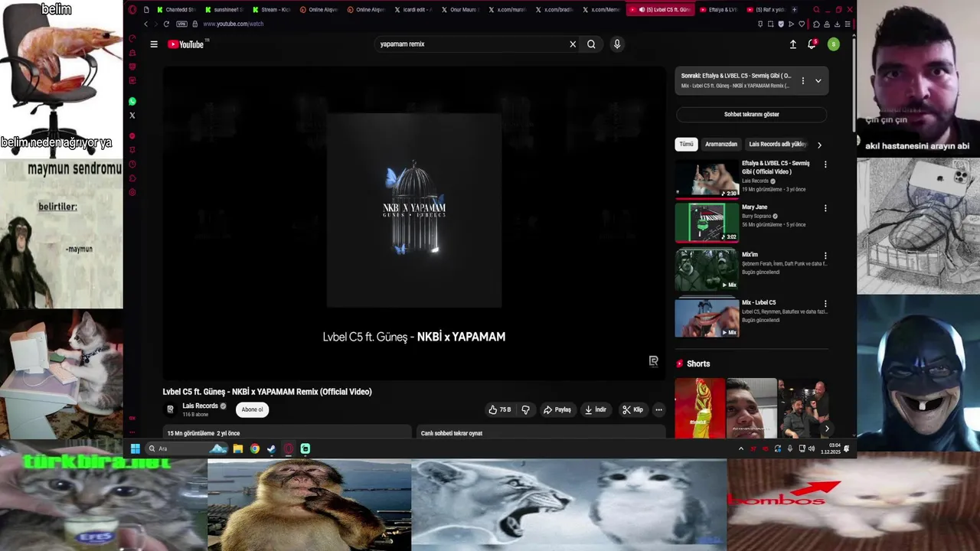Switch to the Eftalya & LVBEL browser tab

pyautogui.click(x=718, y=10)
